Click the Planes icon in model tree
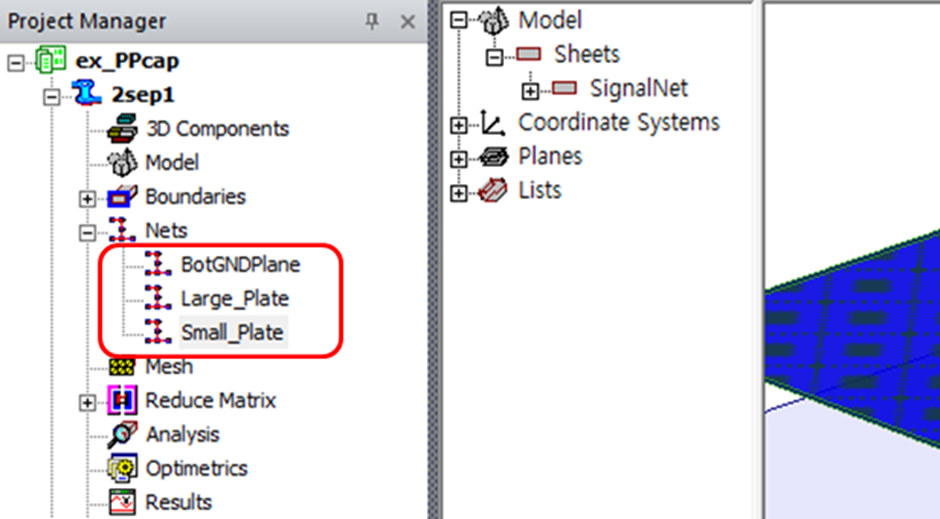This screenshot has width=940, height=519. [x=493, y=157]
